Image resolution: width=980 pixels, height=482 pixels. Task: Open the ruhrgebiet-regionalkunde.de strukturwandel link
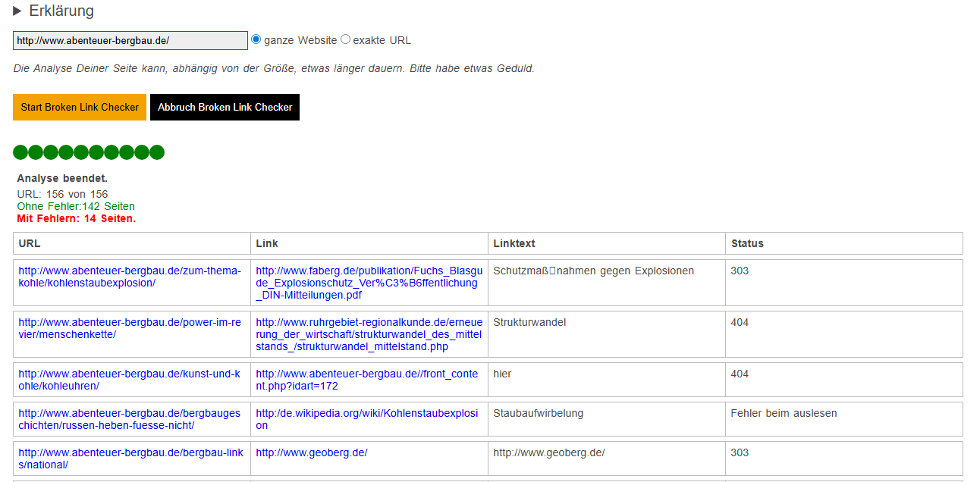coord(369,334)
